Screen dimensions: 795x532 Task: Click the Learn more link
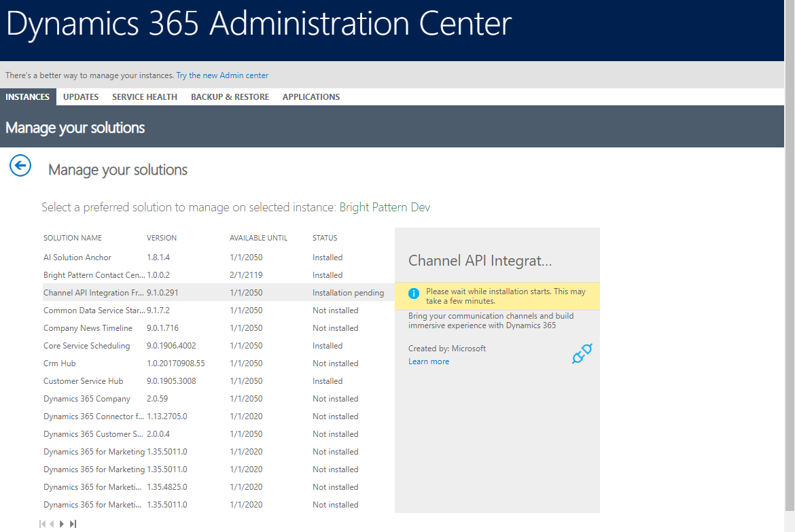click(429, 361)
